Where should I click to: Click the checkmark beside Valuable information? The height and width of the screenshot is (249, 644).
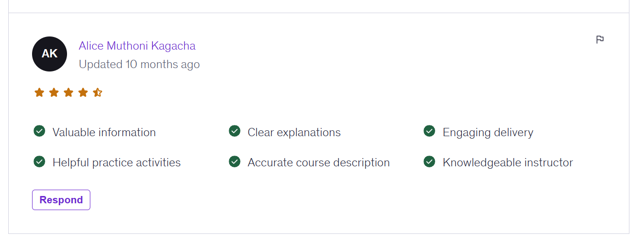point(39,131)
